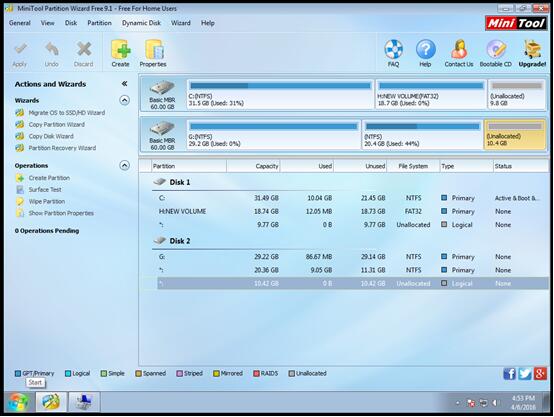
Task: Open the Facebook share icon
Action: [x=509, y=374]
